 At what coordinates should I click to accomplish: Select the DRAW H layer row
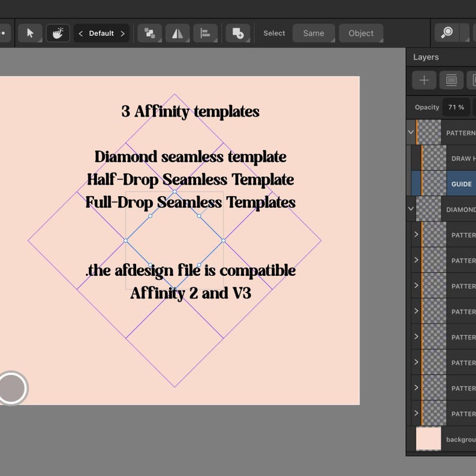pyautogui.click(x=444, y=158)
